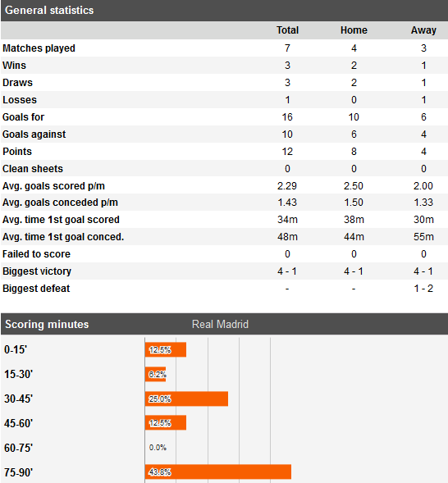Click the 75-90' bar showing 43.8%
448x483 pixels.
tap(218, 472)
